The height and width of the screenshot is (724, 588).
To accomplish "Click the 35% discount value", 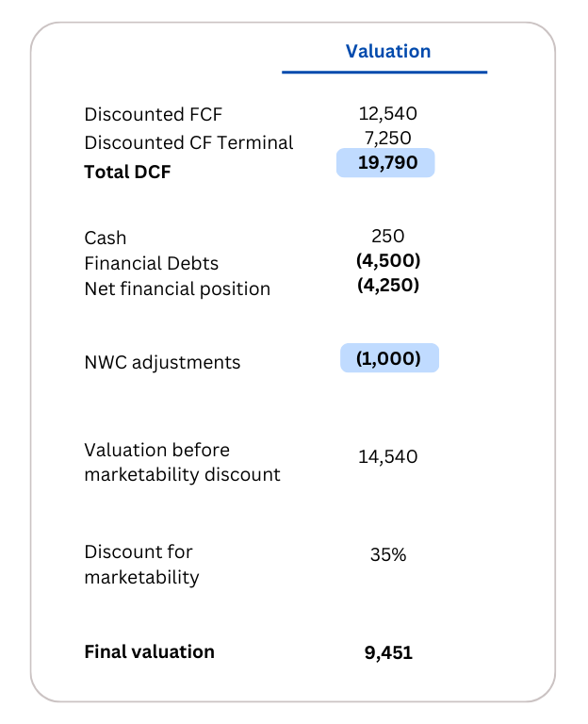I will (x=388, y=555).
